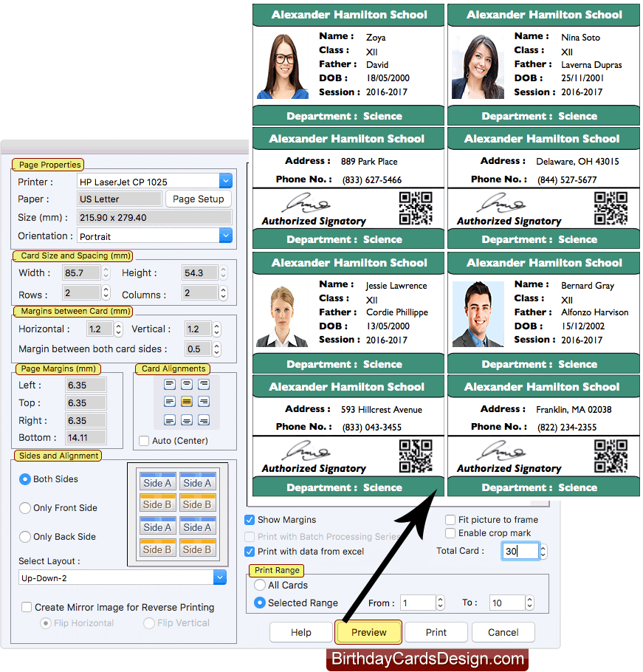The width and height of the screenshot is (643, 672).
Task: Select top-right card alignment icon
Action: pos(204,384)
